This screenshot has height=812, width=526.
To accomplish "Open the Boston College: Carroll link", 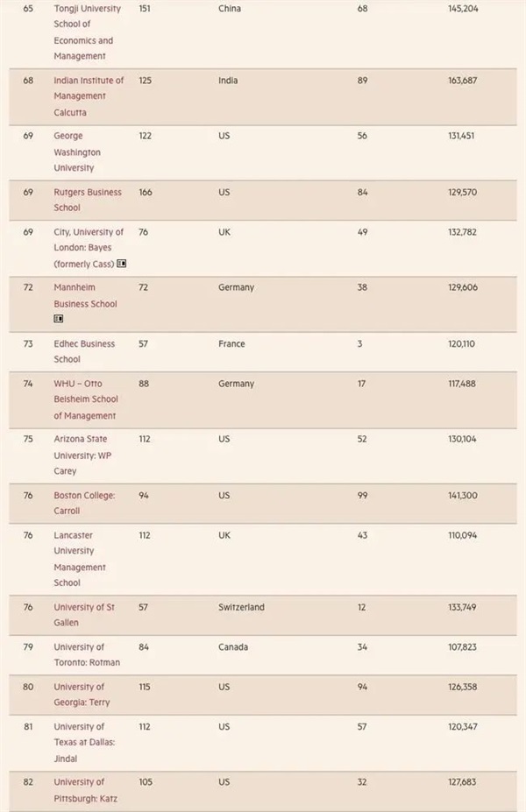I will pos(84,503).
